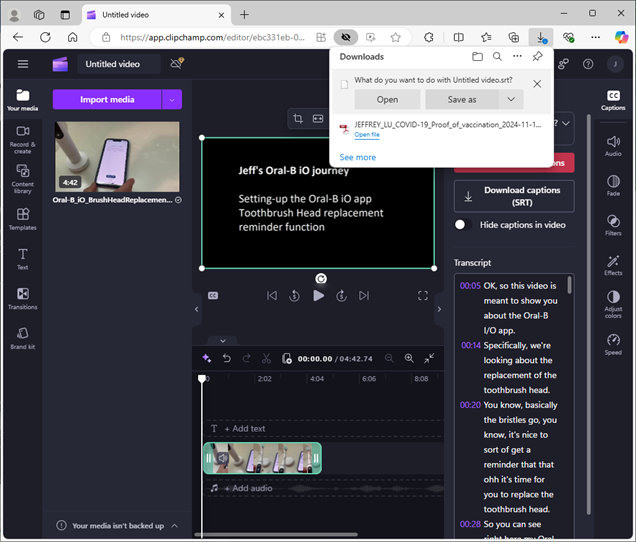Collapse the left media panel
The height and width of the screenshot is (542, 636).
click(197, 309)
